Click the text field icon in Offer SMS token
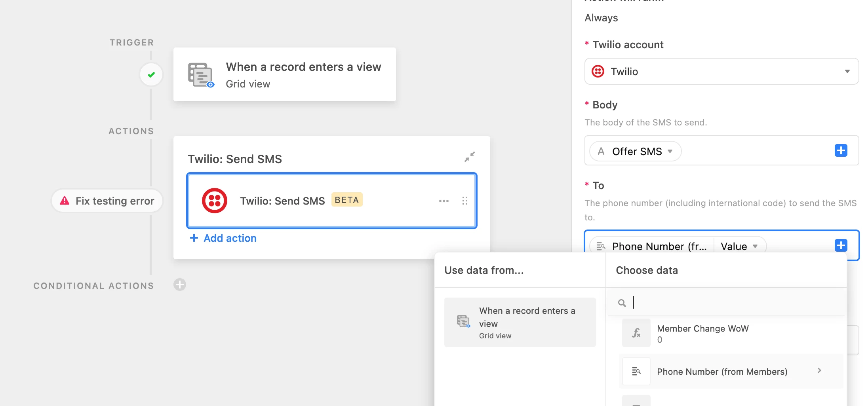 coord(601,152)
